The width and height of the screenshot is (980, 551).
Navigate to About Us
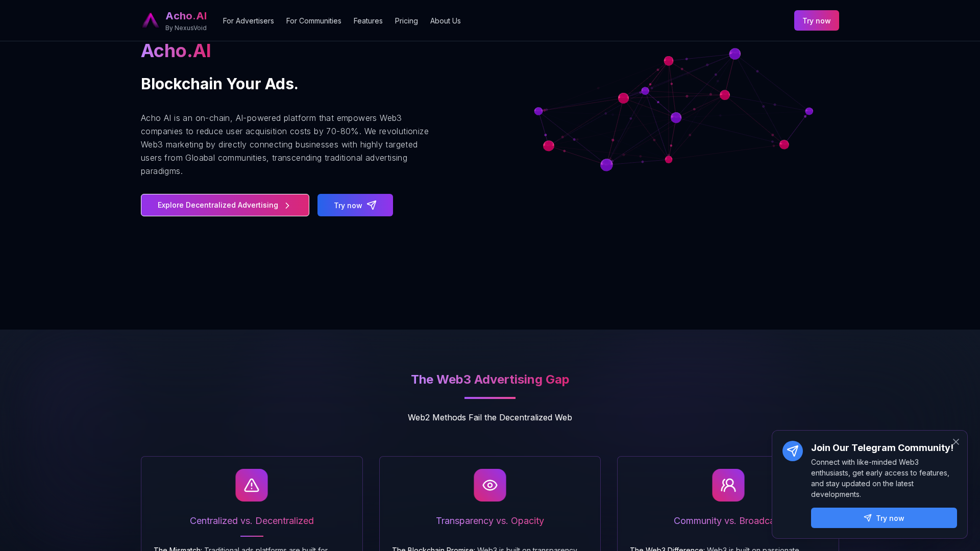(445, 21)
